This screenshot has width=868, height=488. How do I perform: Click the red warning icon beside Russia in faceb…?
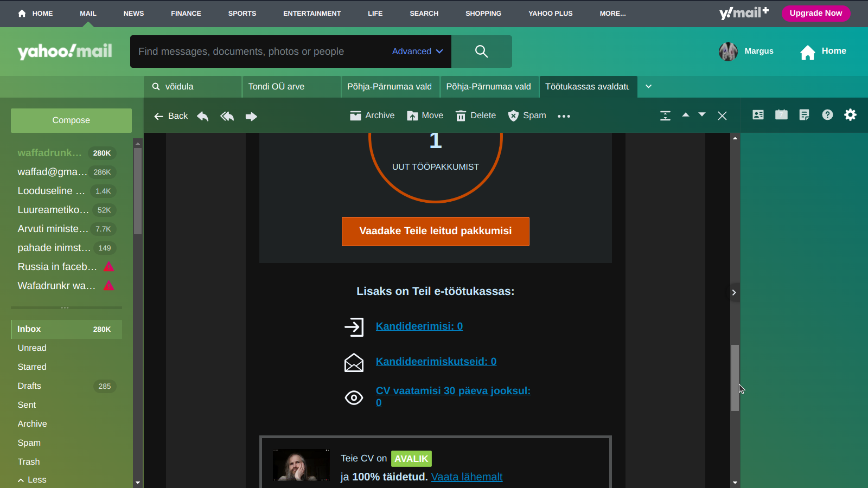[x=108, y=266]
